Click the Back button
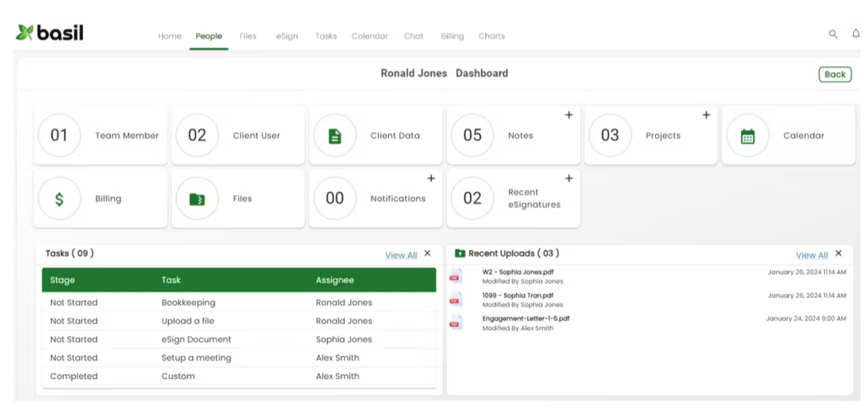Screen dimensions: 868x412 [834, 74]
